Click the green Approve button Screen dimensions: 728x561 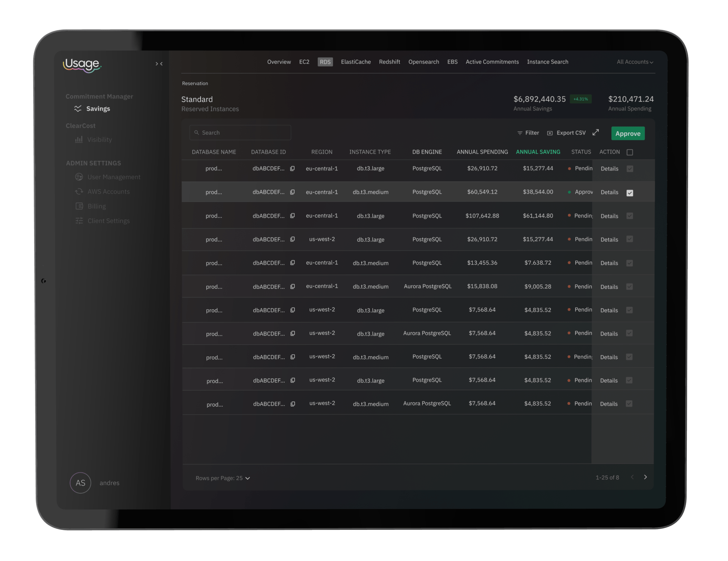[628, 133]
